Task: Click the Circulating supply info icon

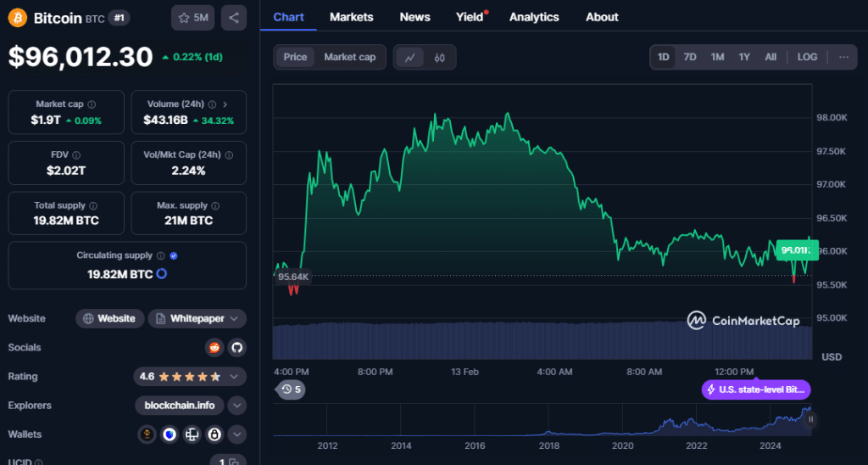Action: pos(160,255)
